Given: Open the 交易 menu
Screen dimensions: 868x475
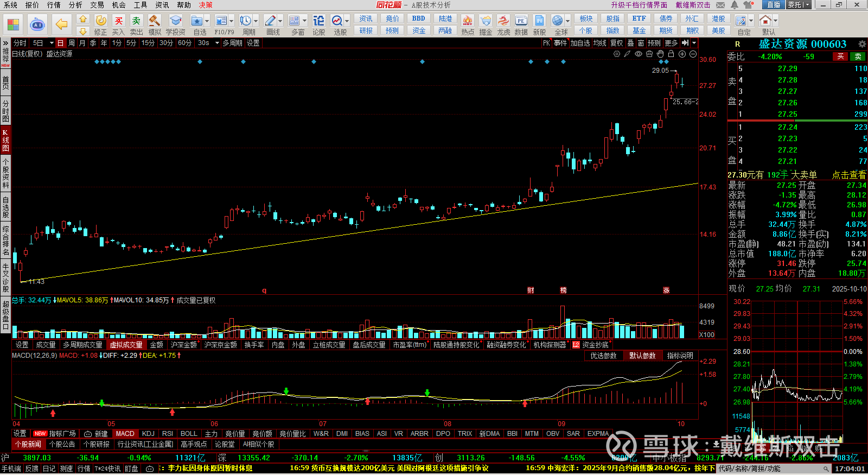Looking at the screenshot, I should pyautogui.click(x=97, y=5).
